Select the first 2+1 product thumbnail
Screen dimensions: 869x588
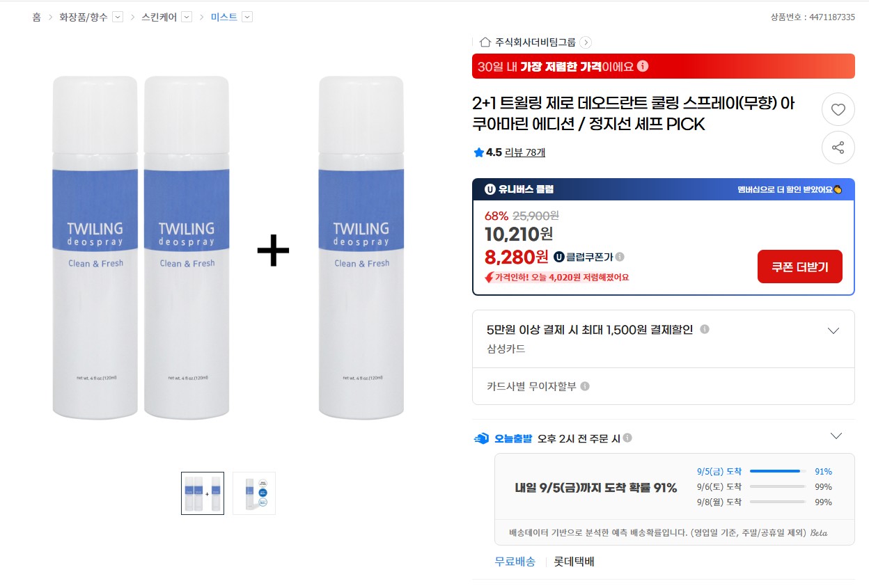click(x=203, y=493)
